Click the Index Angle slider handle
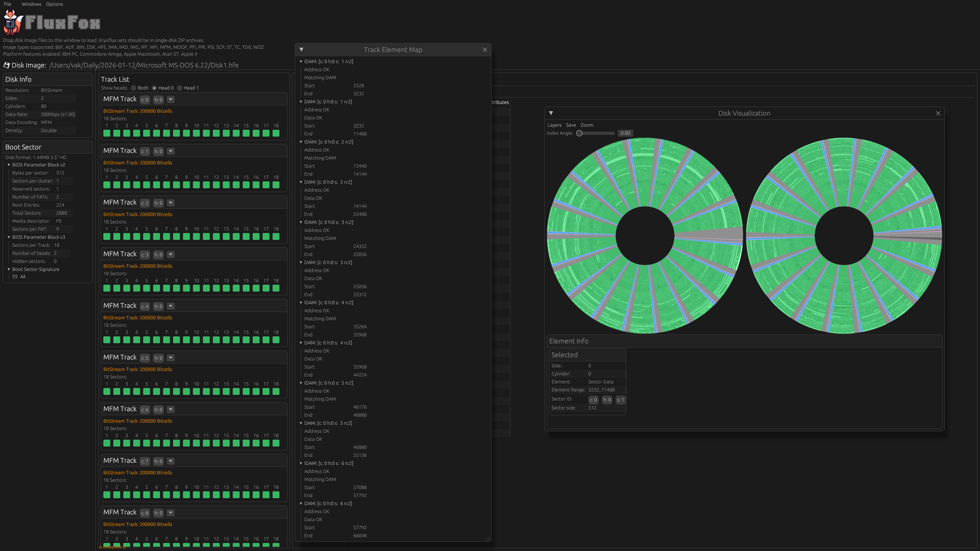This screenshot has height=551, width=980. click(x=579, y=133)
